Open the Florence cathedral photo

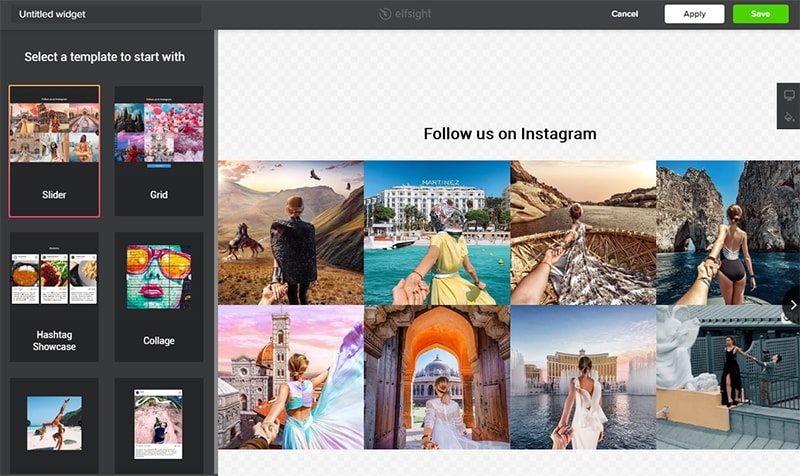291,377
